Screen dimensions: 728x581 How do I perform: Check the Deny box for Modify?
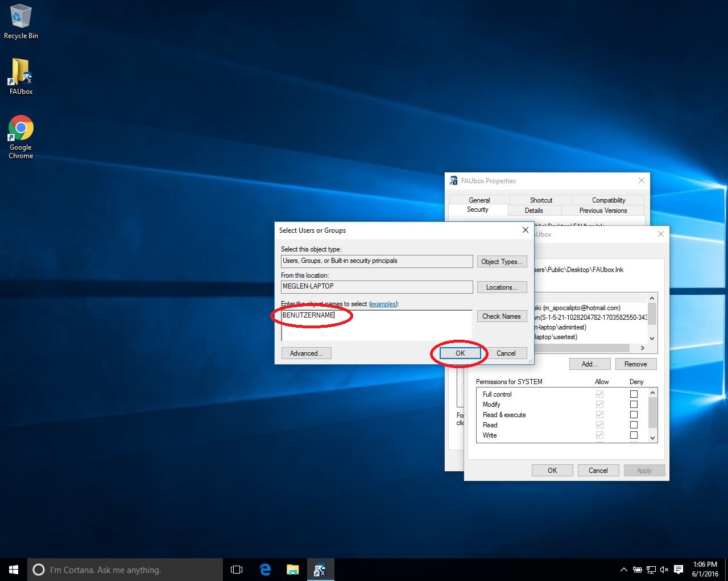(x=634, y=404)
